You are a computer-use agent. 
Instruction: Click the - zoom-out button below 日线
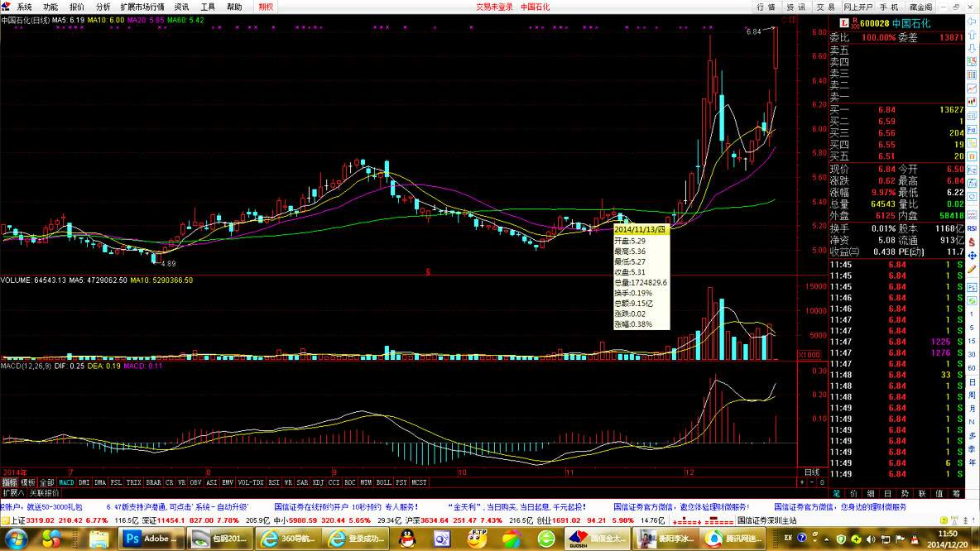pos(812,483)
